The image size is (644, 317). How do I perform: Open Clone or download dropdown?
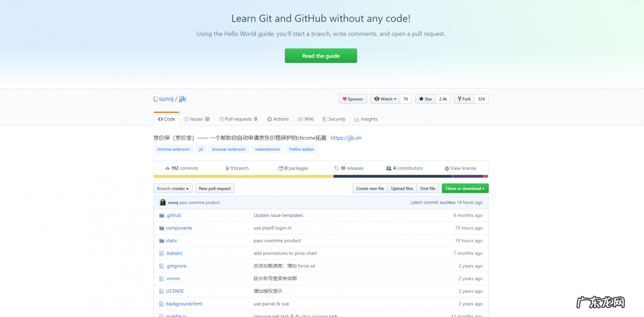(465, 189)
